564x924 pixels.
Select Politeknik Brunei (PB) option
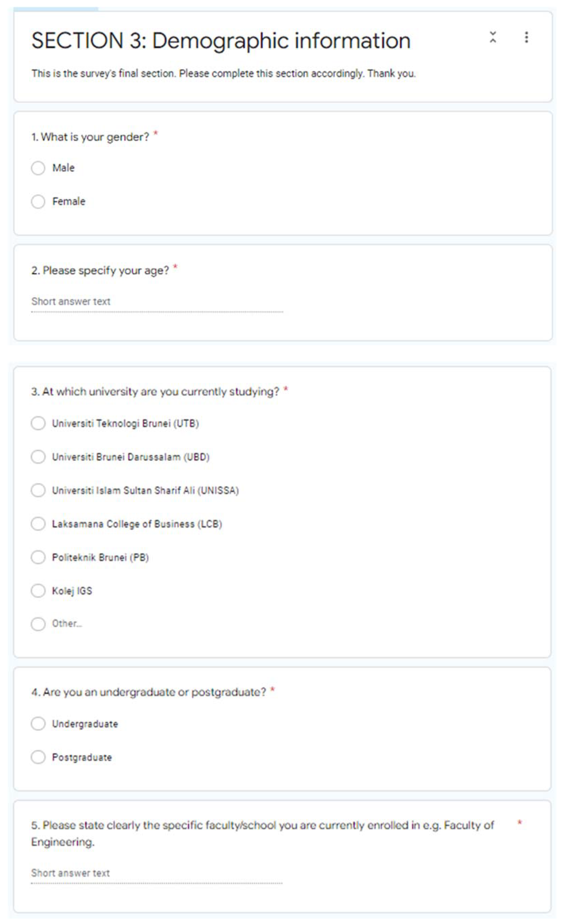pos(38,557)
